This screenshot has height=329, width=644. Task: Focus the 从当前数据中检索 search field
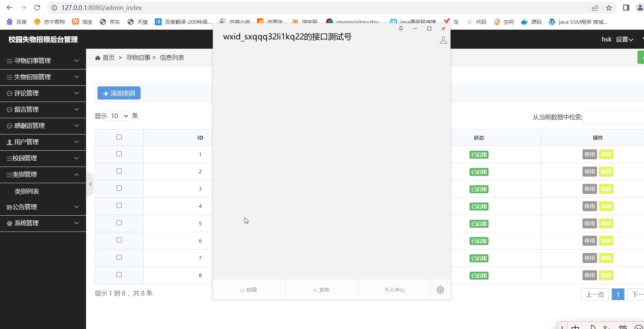[613, 117]
